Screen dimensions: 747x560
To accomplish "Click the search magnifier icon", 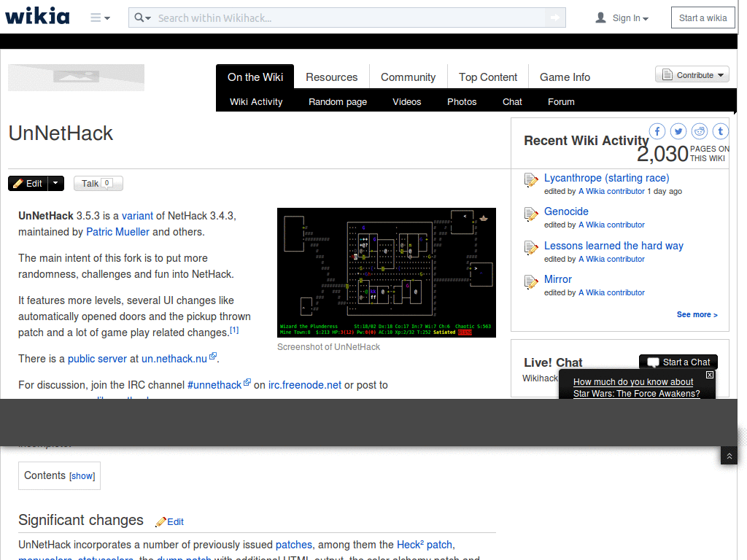I will pyautogui.click(x=139, y=17).
